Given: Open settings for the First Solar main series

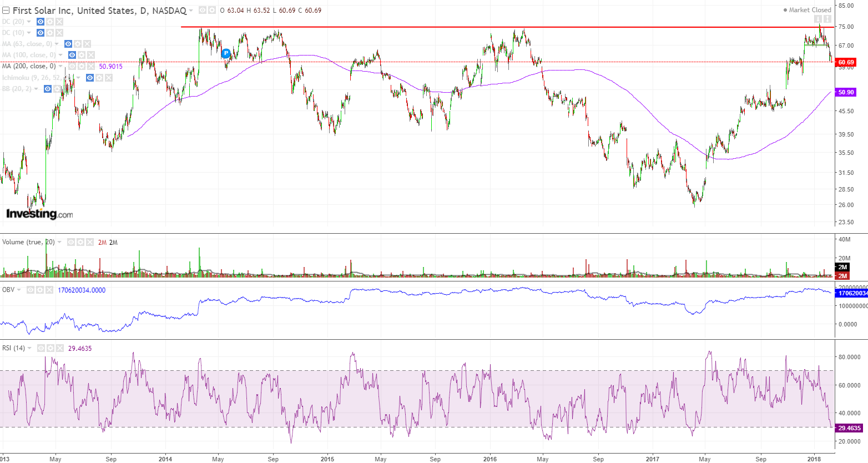Looking at the screenshot, I should [x=211, y=11].
